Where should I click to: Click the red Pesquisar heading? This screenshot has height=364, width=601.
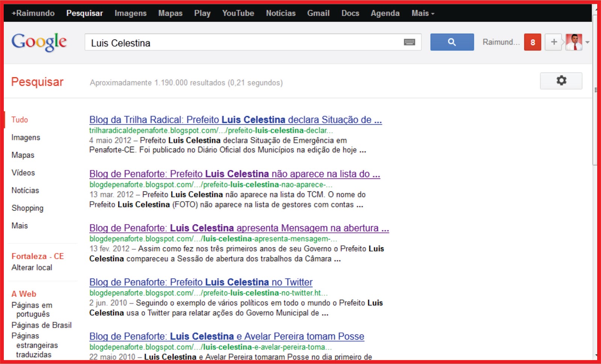[37, 82]
